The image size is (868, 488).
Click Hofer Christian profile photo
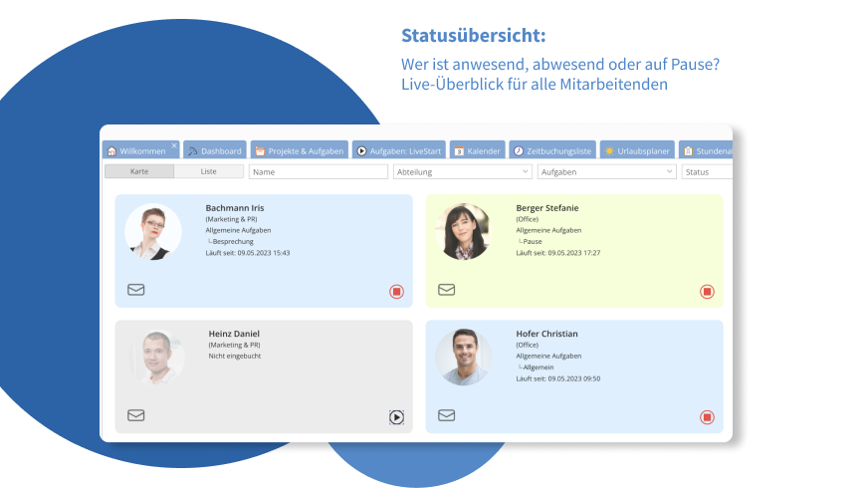pos(463,358)
